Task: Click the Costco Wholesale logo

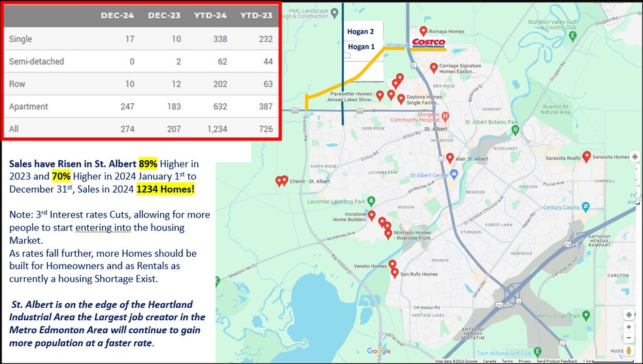Action: tap(429, 43)
